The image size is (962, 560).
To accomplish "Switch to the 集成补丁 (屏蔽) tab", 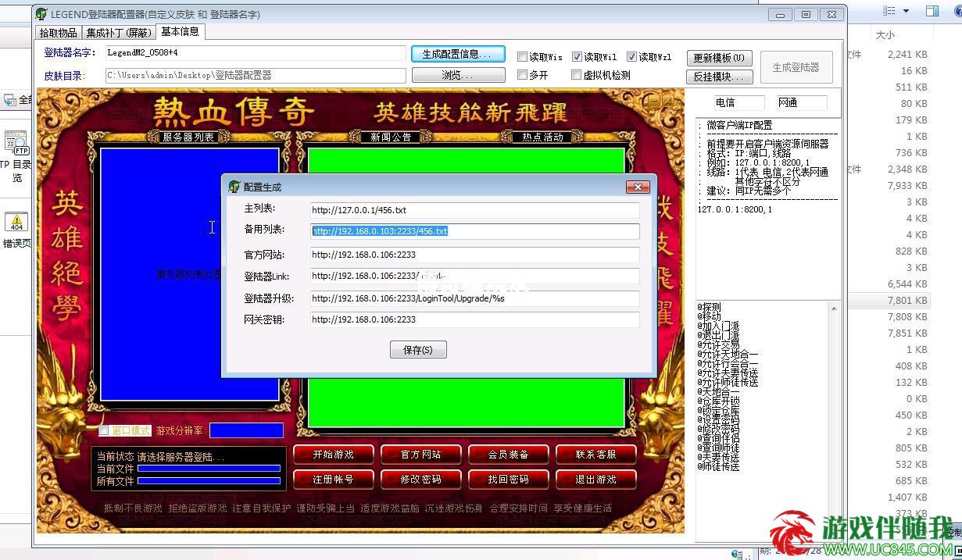I will pos(119,33).
